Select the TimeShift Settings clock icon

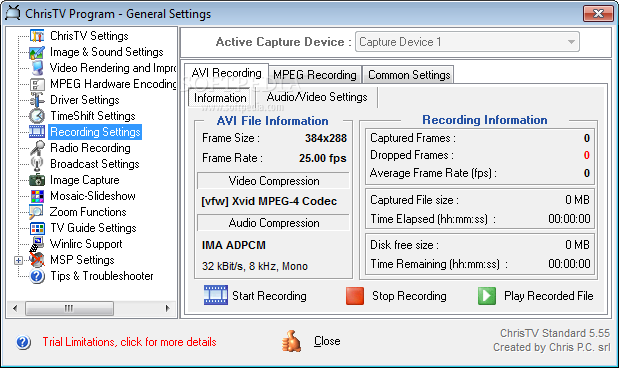pos(37,116)
